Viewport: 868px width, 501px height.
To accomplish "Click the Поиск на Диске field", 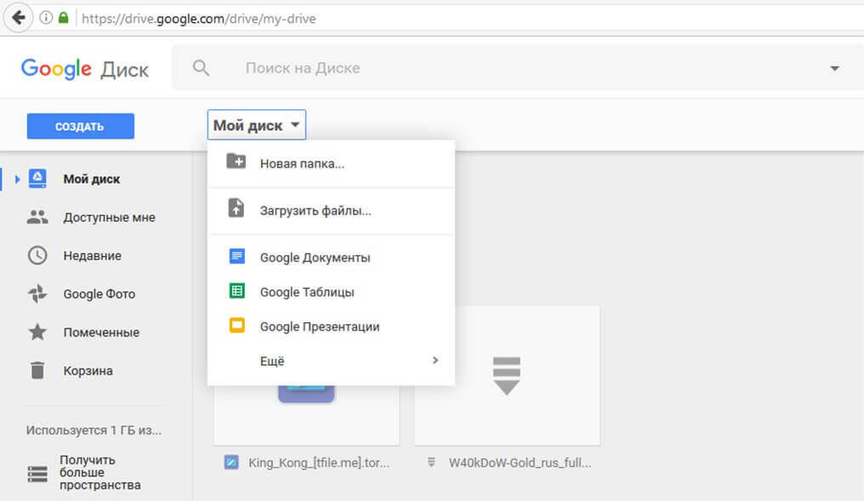I will tap(510, 68).
